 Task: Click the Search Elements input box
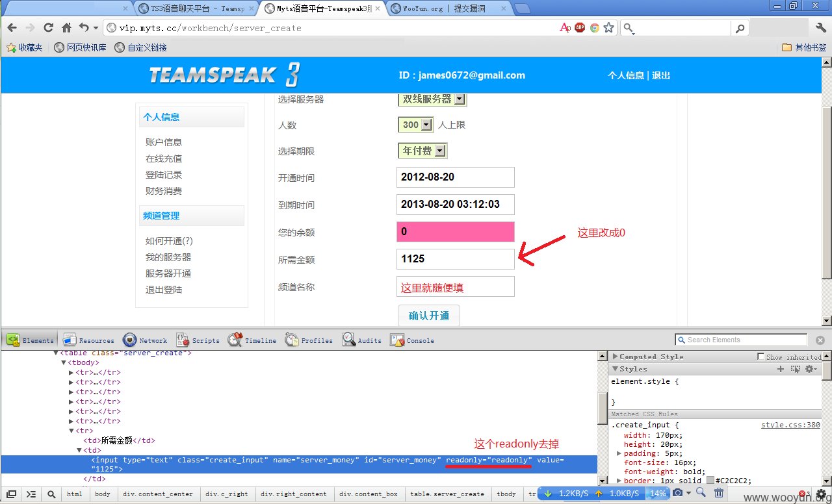click(x=742, y=340)
